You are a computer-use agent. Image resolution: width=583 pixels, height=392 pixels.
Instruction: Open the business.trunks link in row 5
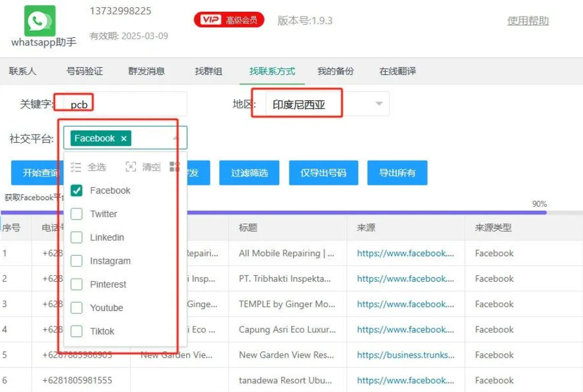pyautogui.click(x=405, y=355)
